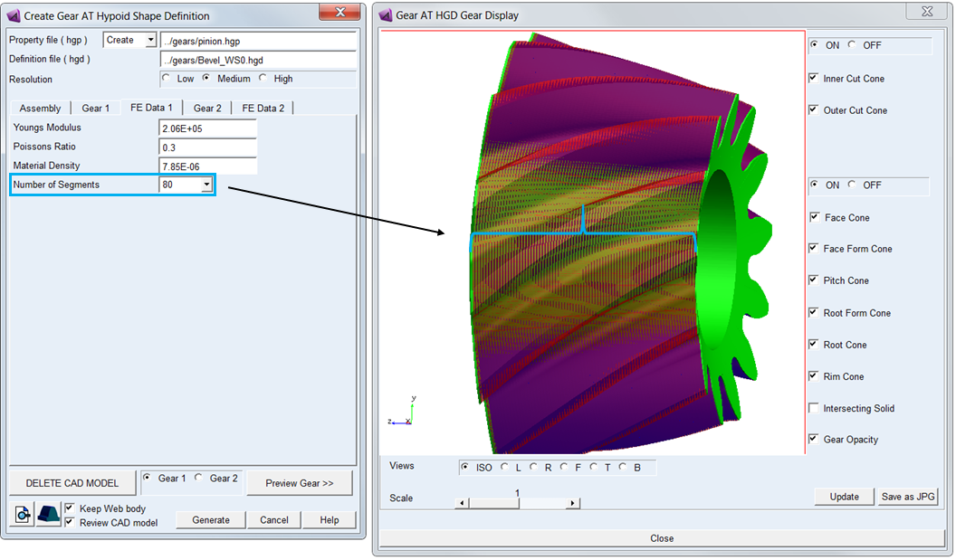Toggle the Intersecting Solid checkbox
This screenshot has height=560, width=956.
click(813, 408)
